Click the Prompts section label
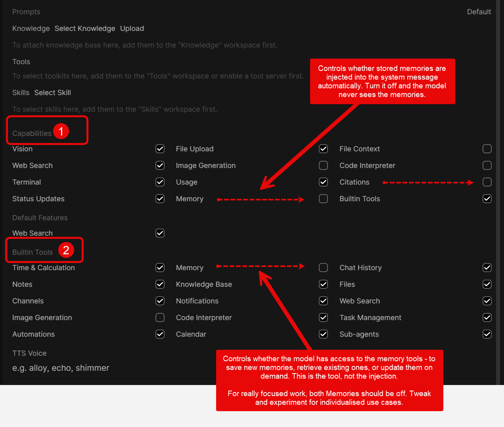504x427 pixels. [26, 12]
